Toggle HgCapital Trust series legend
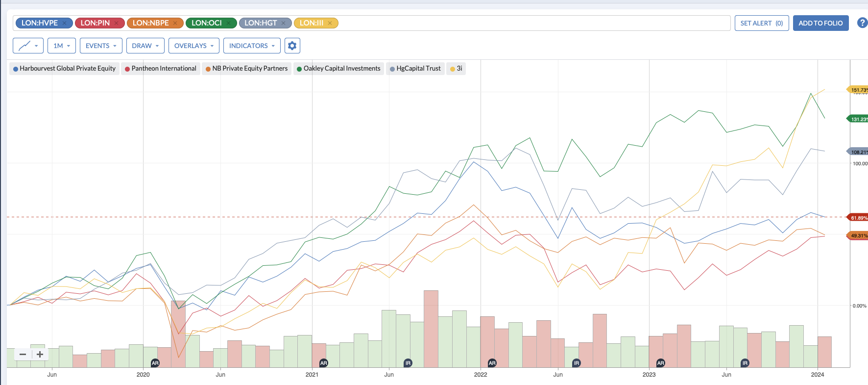Screen dimensions: 868x385 point(415,69)
